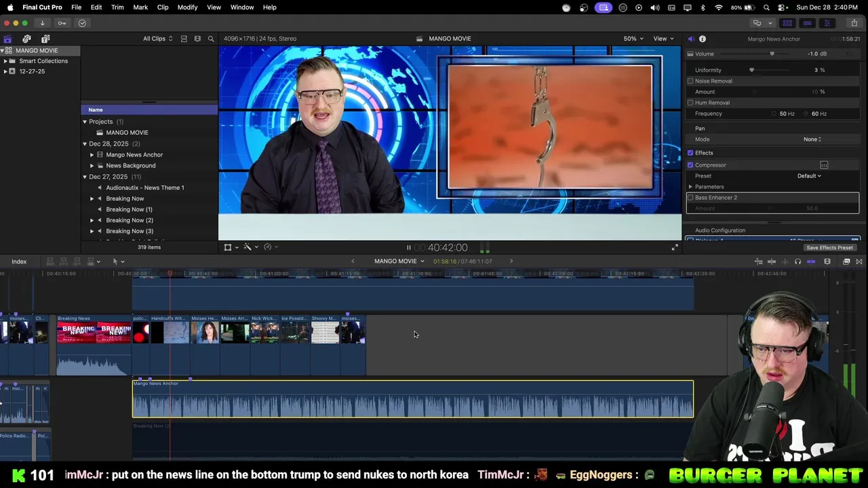The height and width of the screenshot is (488, 868).
Task: Open the viewer 50% zoom dropdown
Action: click(633, 39)
